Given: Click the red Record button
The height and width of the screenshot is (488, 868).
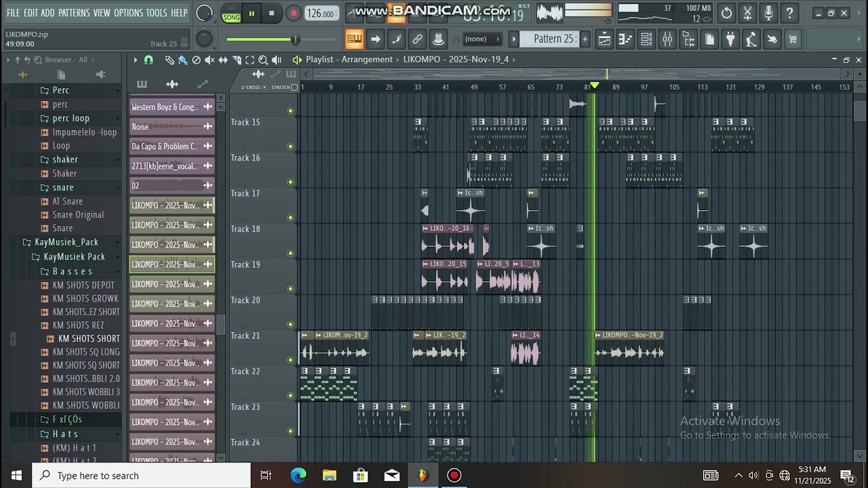Looking at the screenshot, I should [x=294, y=13].
